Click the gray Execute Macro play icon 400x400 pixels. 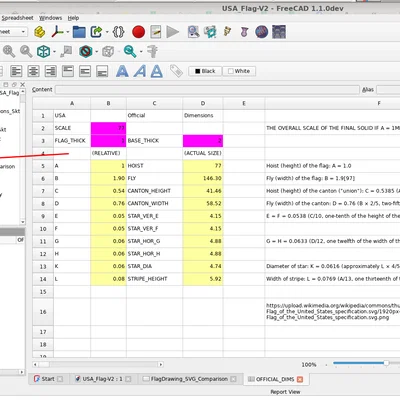(172, 32)
